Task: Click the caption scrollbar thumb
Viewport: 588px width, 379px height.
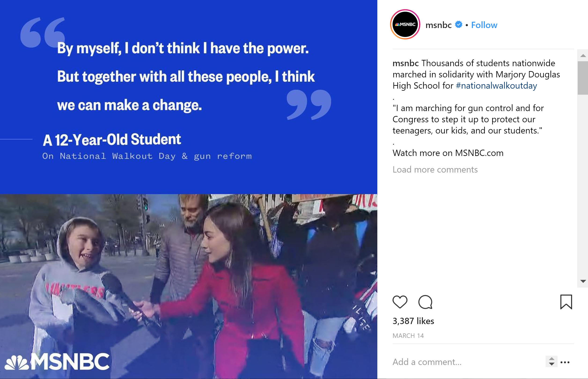Action: point(583,78)
